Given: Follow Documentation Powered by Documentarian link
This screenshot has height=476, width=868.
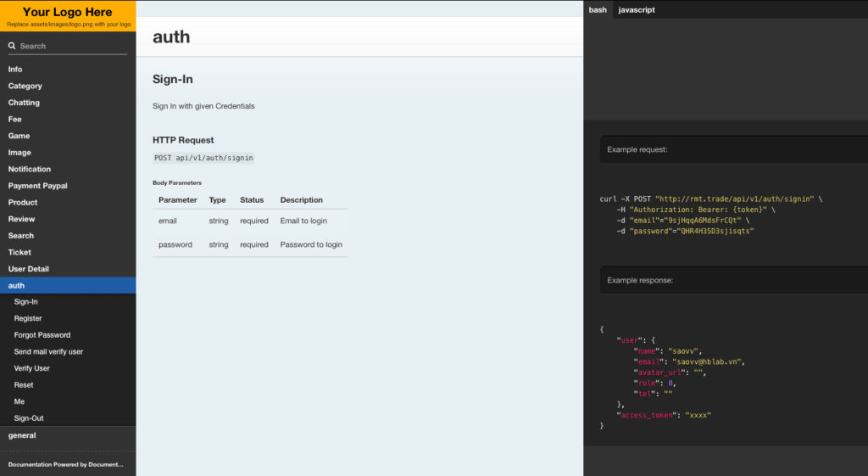Looking at the screenshot, I should [65, 464].
